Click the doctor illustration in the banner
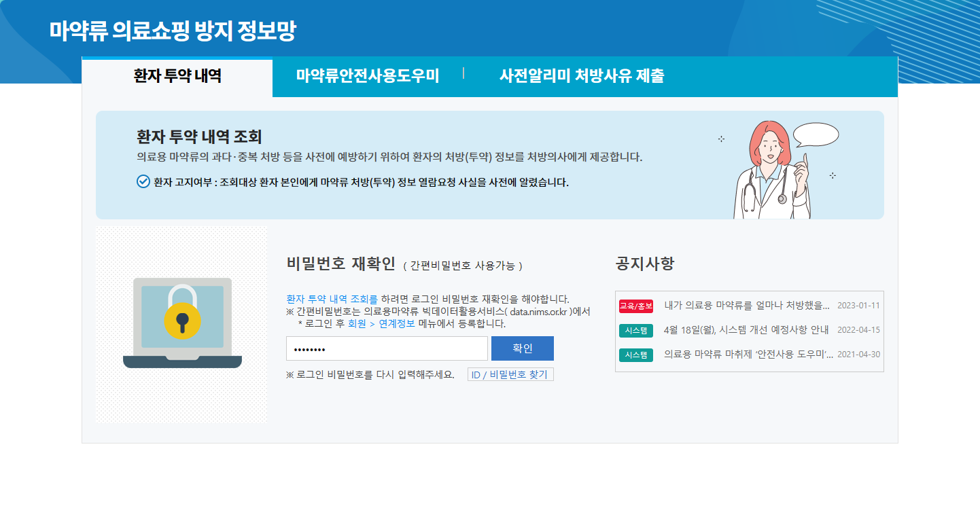The image size is (980, 506). 771,173
